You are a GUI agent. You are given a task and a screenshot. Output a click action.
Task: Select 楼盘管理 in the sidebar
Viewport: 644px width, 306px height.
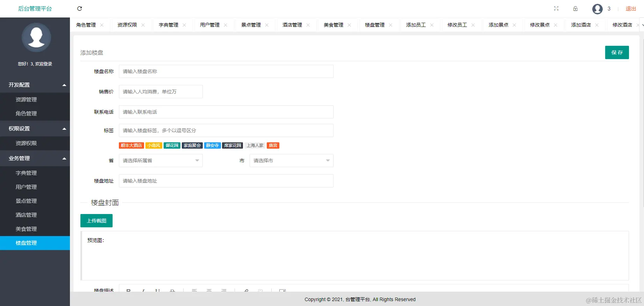click(x=35, y=243)
